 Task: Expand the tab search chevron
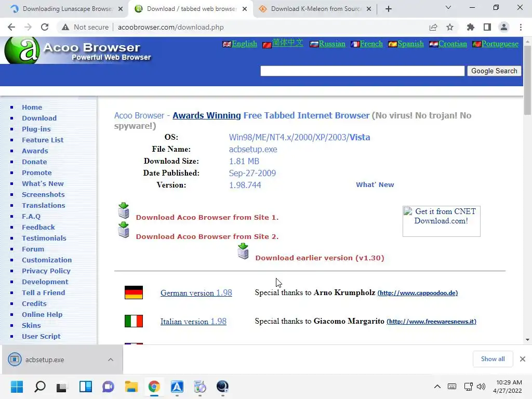click(448, 7)
